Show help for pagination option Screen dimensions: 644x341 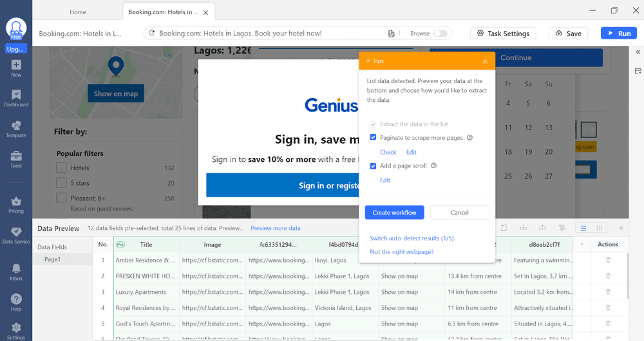[x=470, y=137]
